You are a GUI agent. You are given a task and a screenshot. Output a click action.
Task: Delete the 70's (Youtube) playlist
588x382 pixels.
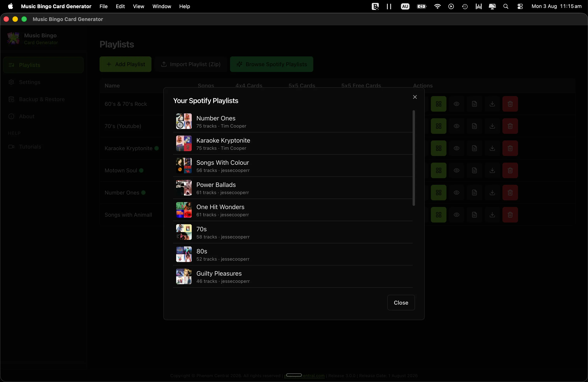coord(510,126)
